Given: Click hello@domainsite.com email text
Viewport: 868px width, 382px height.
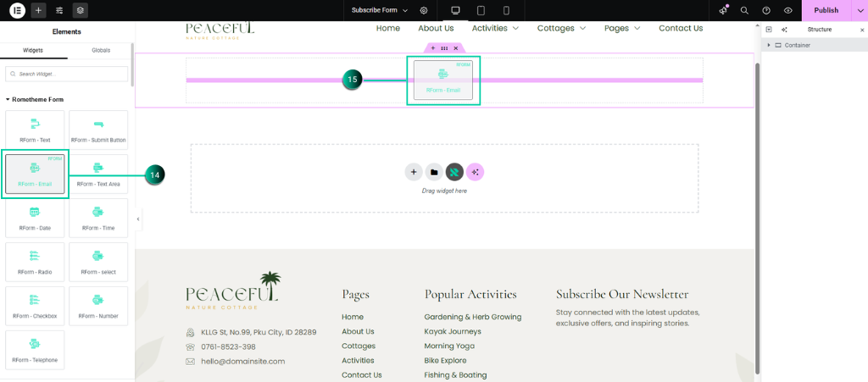Looking at the screenshot, I should coord(243,362).
